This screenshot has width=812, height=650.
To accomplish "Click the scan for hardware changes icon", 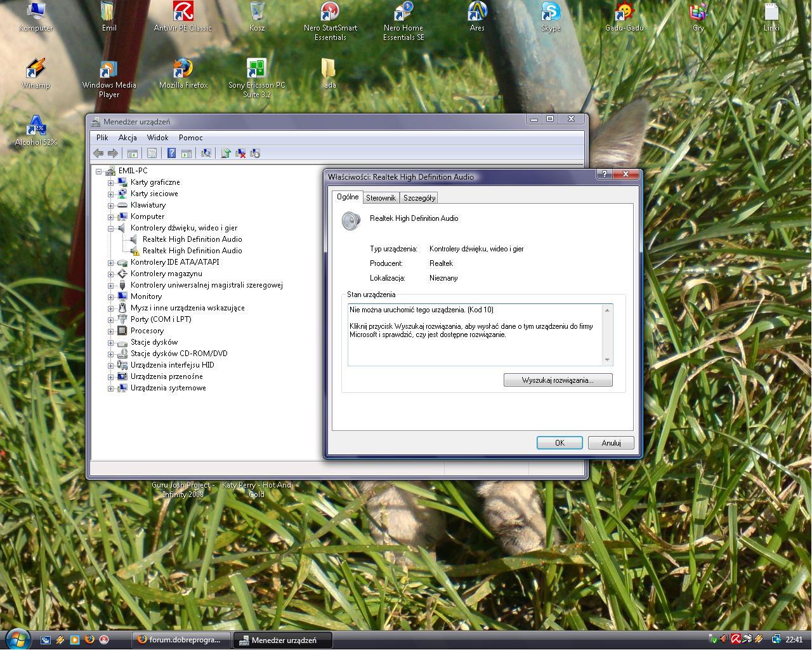I will pos(206,153).
